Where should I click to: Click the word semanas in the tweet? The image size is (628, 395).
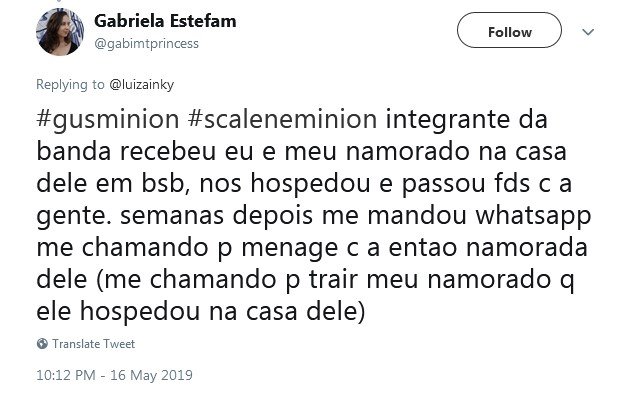171,216
